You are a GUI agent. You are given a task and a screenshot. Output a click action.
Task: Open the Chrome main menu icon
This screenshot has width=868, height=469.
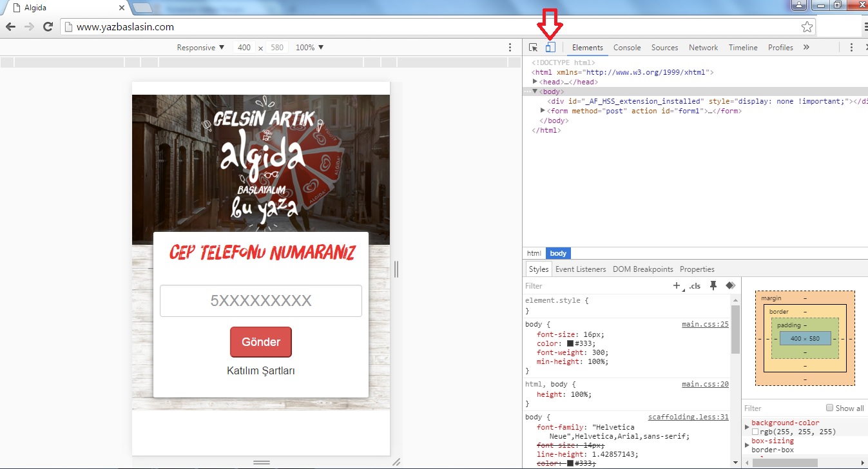865,27
